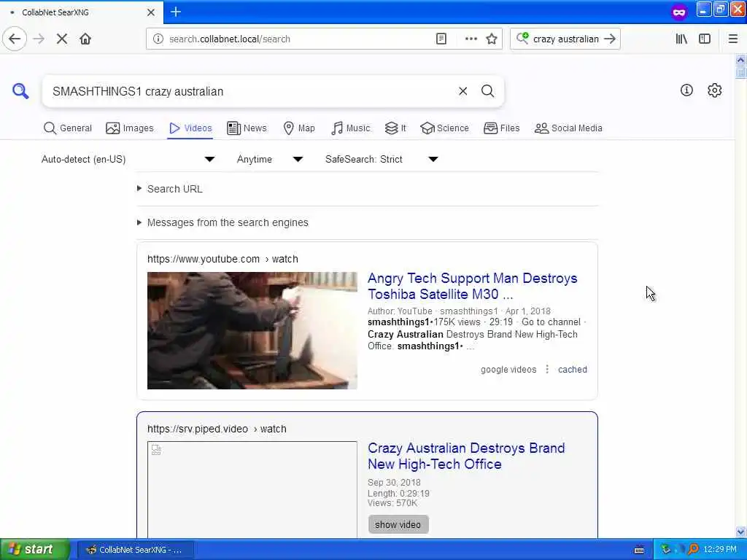Image resolution: width=747 pixels, height=560 pixels.
Task: Select the Videos category tab
Action: coord(190,128)
